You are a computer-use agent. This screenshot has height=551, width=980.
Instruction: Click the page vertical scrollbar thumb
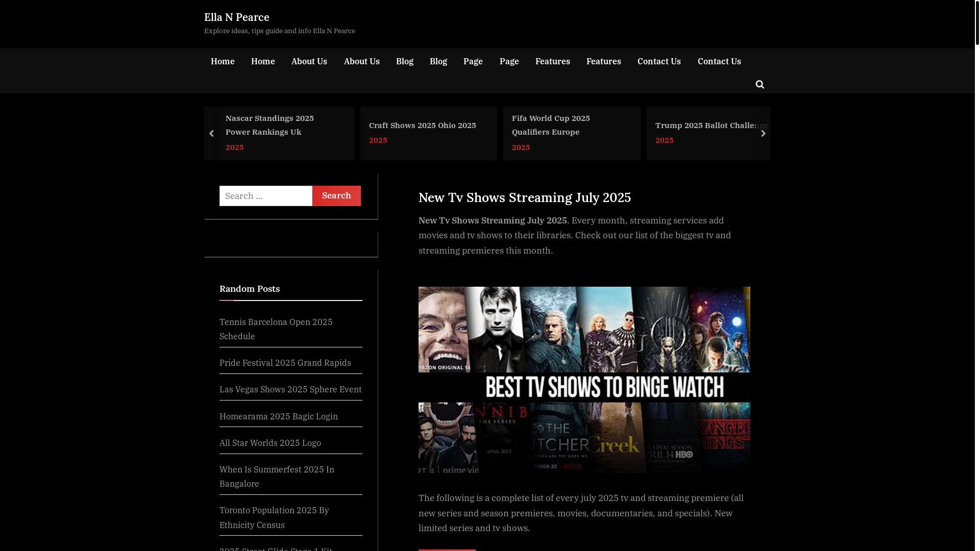click(x=977, y=23)
